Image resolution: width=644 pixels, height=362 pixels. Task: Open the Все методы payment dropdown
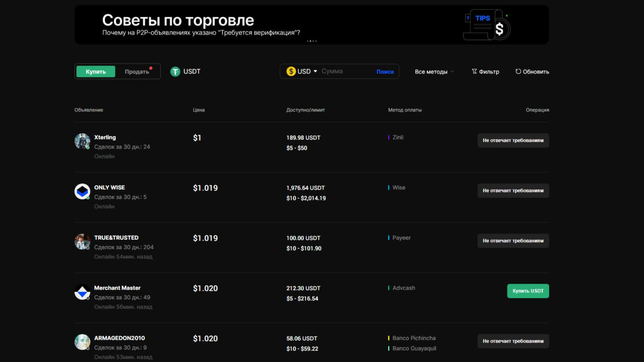coord(434,72)
